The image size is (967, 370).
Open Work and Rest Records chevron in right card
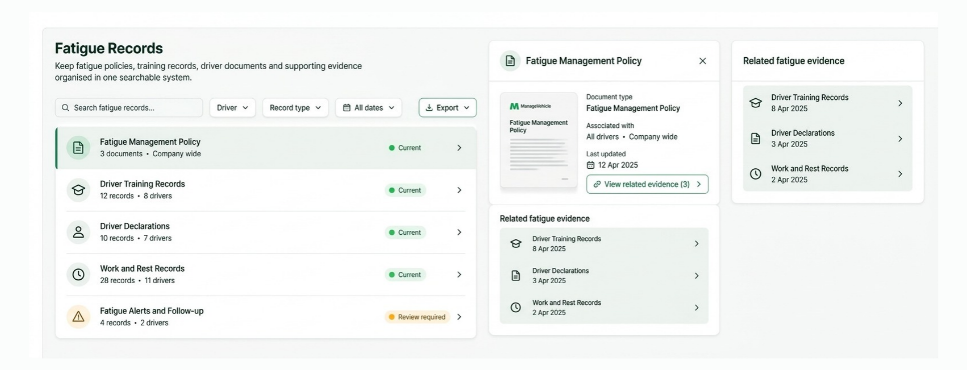[900, 174]
